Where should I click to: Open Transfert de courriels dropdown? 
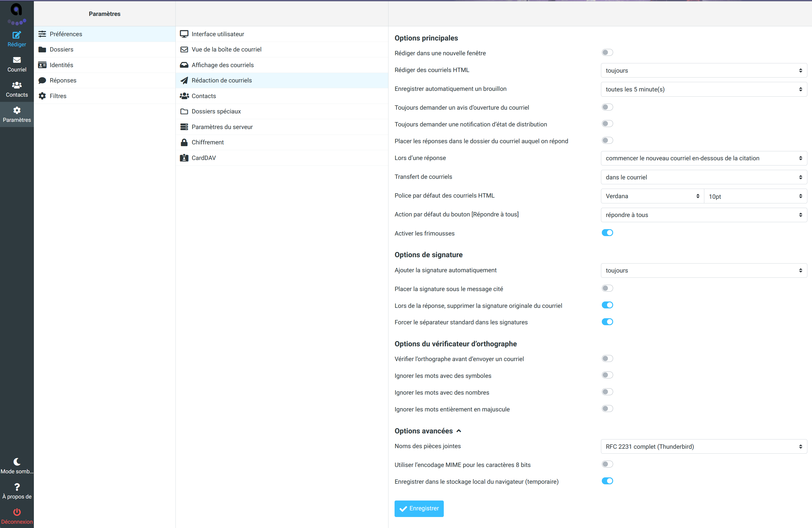pyautogui.click(x=703, y=177)
